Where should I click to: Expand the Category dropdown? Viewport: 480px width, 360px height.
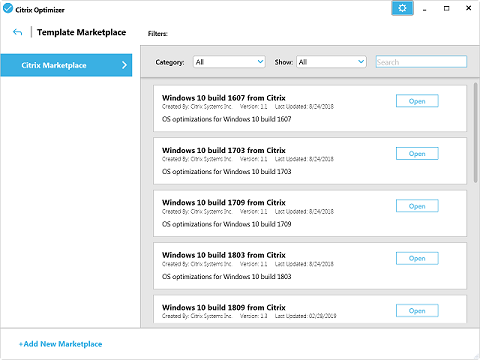pyautogui.click(x=229, y=62)
